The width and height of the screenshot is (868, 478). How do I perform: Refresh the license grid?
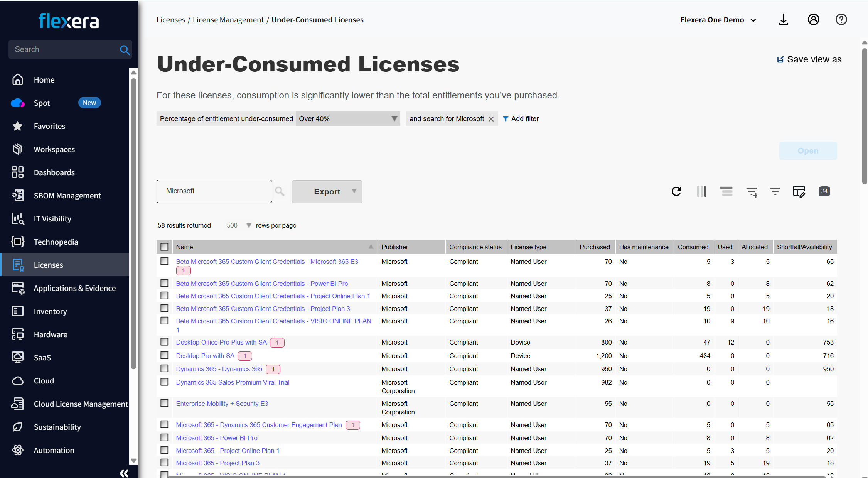pyautogui.click(x=676, y=191)
